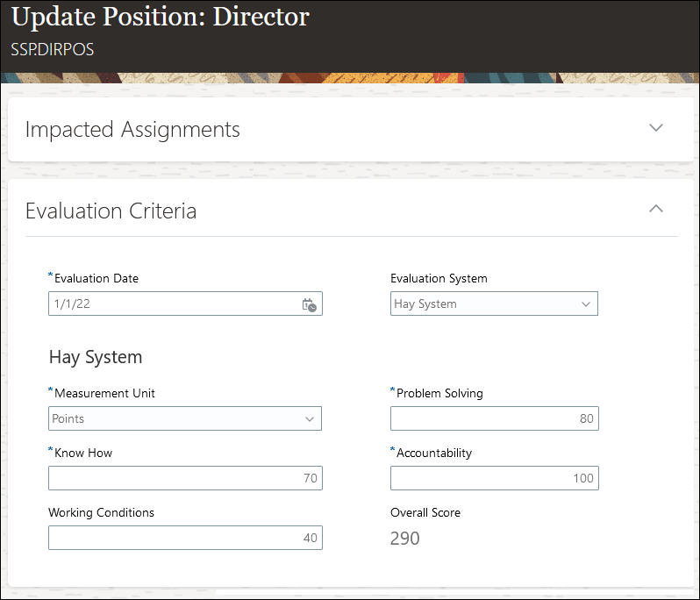The image size is (700, 600).
Task: Open the Evaluation Date calendar picker
Action: coord(309,304)
